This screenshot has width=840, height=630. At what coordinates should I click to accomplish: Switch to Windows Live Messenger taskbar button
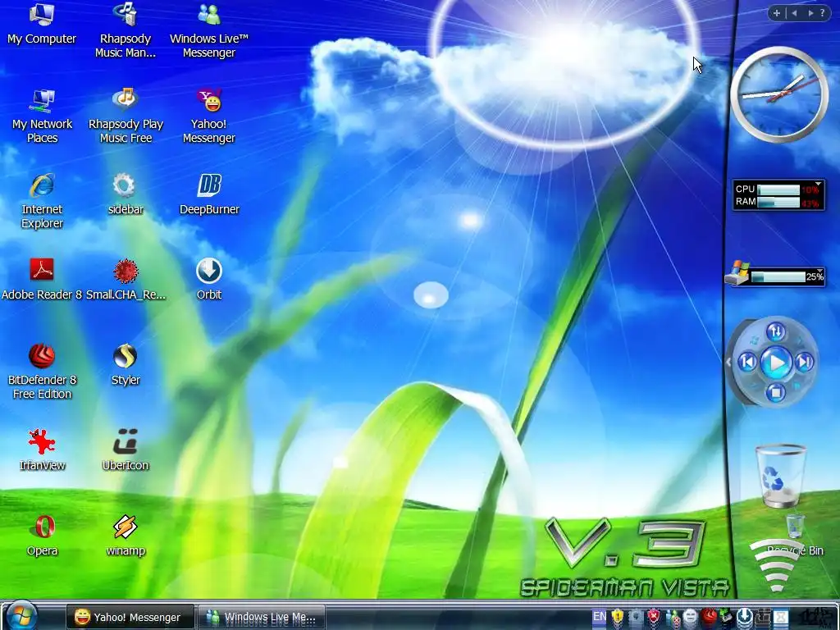click(262, 617)
